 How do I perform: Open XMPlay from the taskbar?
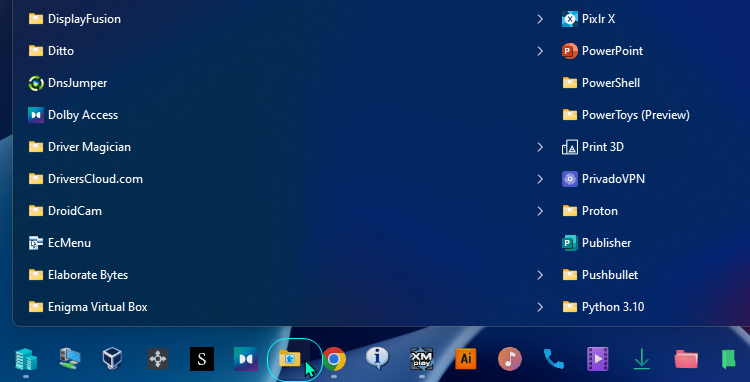point(422,359)
